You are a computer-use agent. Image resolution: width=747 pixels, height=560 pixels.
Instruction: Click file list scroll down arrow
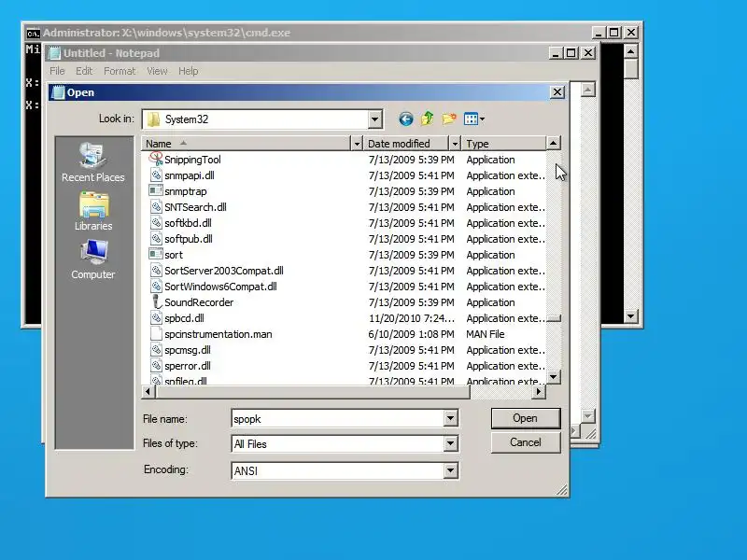pyautogui.click(x=553, y=377)
